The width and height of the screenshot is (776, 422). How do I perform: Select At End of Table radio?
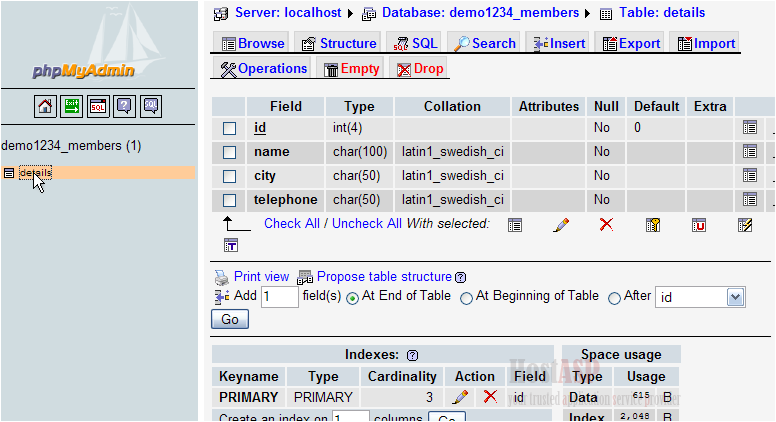click(x=352, y=298)
